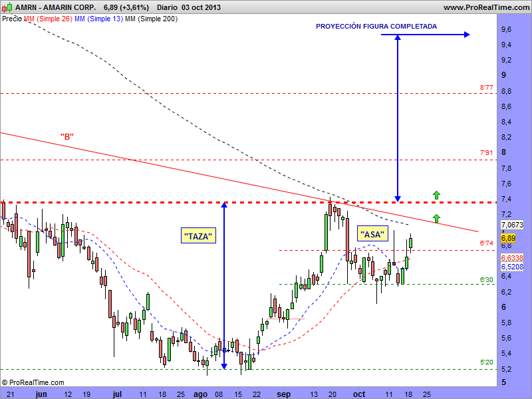Select the "TAZA" yellow label box
The height and width of the screenshot is (399, 532).
[x=198, y=235]
